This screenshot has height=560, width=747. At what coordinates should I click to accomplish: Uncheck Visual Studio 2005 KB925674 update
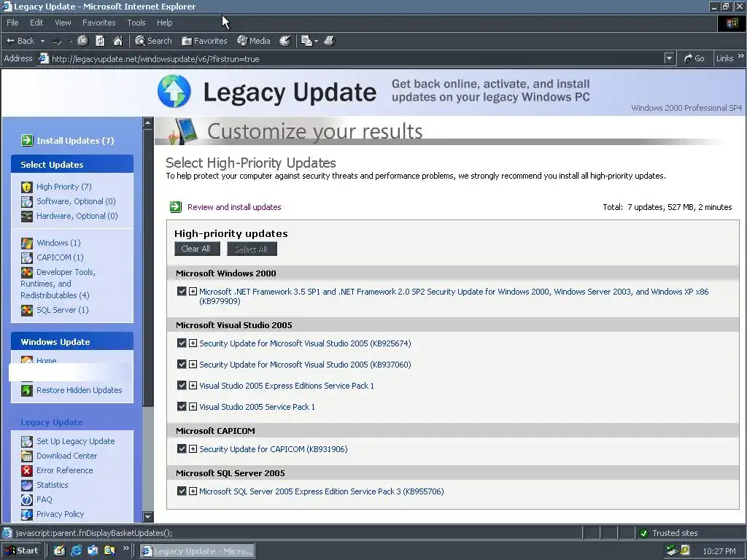182,343
